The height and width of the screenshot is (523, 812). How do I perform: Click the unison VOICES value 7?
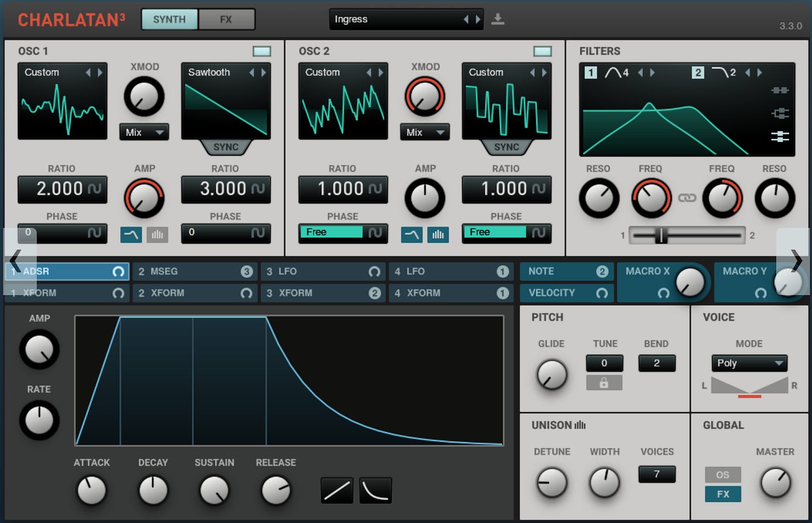[x=656, y=474]
